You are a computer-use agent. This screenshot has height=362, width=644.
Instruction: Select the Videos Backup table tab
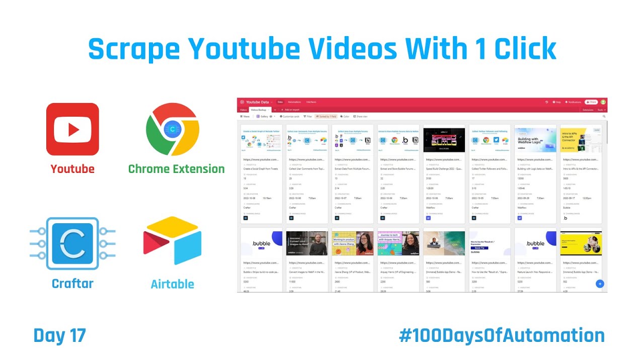coord(260,110)
